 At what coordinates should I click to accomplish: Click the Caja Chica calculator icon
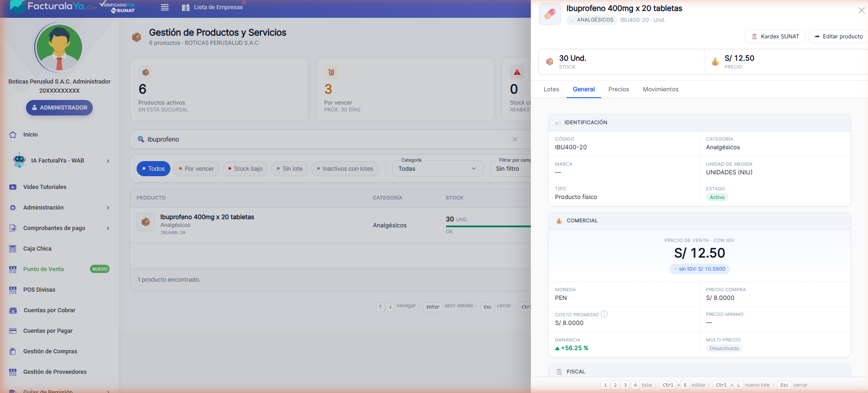13,249
